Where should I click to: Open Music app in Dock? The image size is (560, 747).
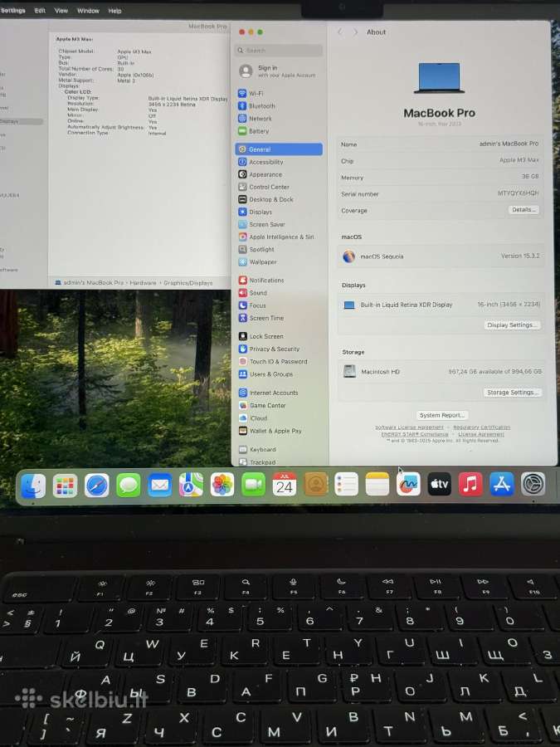470,484
